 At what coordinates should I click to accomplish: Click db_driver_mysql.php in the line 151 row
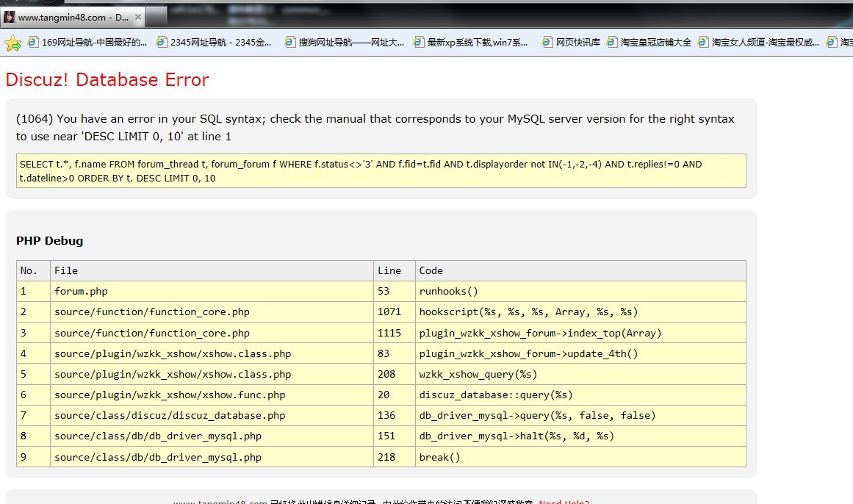pos(212,436)
